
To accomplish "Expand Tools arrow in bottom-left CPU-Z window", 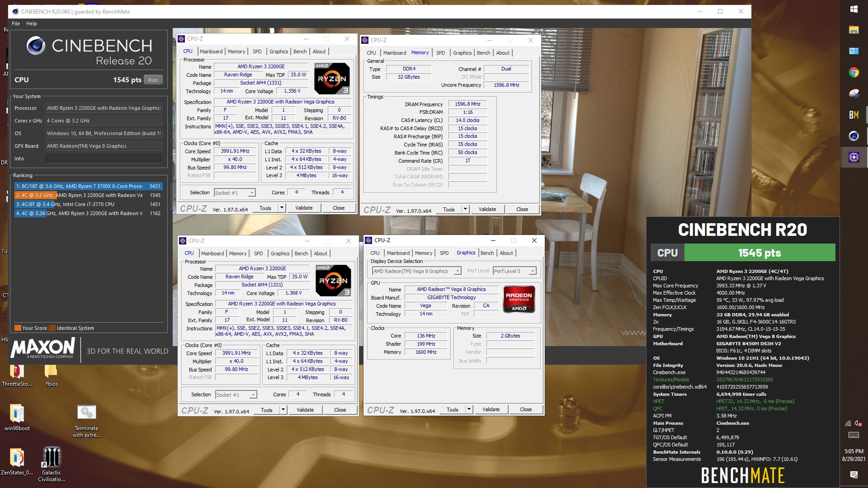I will tap(283, 410).
